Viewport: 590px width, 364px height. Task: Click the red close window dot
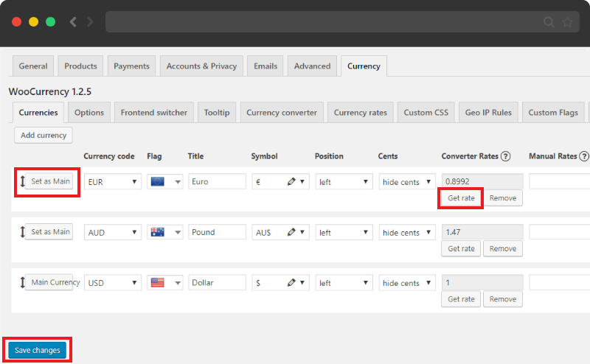(x=16, y=22)
